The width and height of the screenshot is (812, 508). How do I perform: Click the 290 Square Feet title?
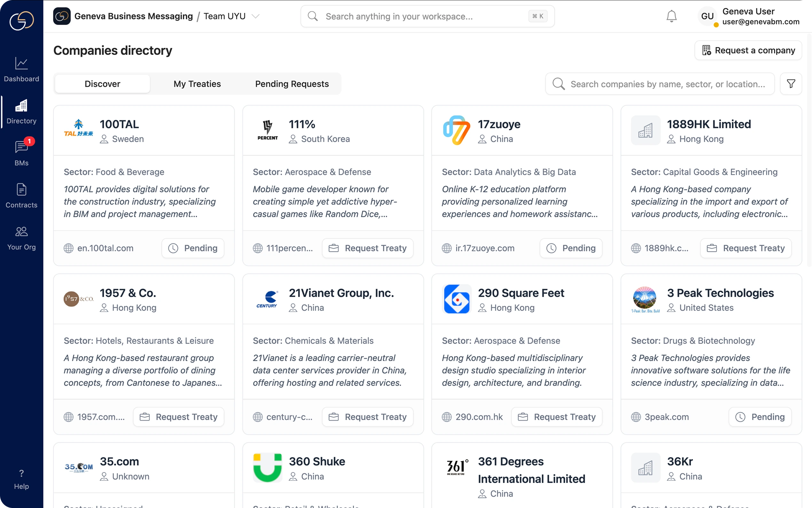pos(521,293)
